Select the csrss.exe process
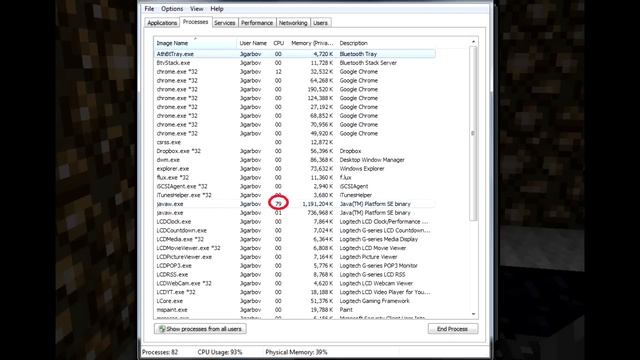 (x=294, y=142)
